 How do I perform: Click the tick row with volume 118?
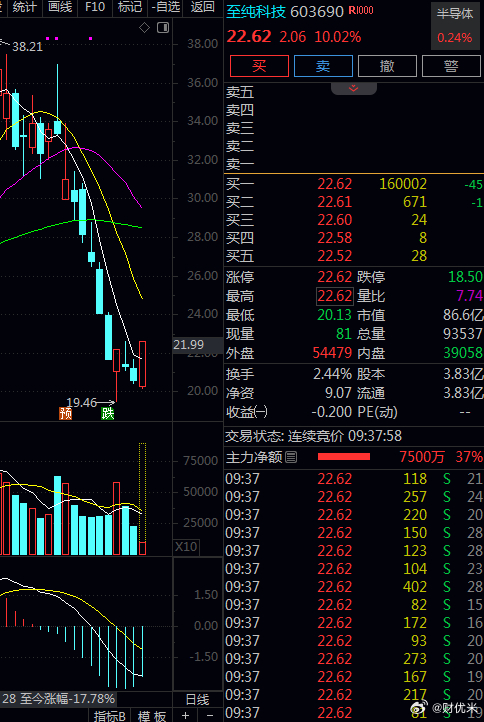click(x=354, y=479)
